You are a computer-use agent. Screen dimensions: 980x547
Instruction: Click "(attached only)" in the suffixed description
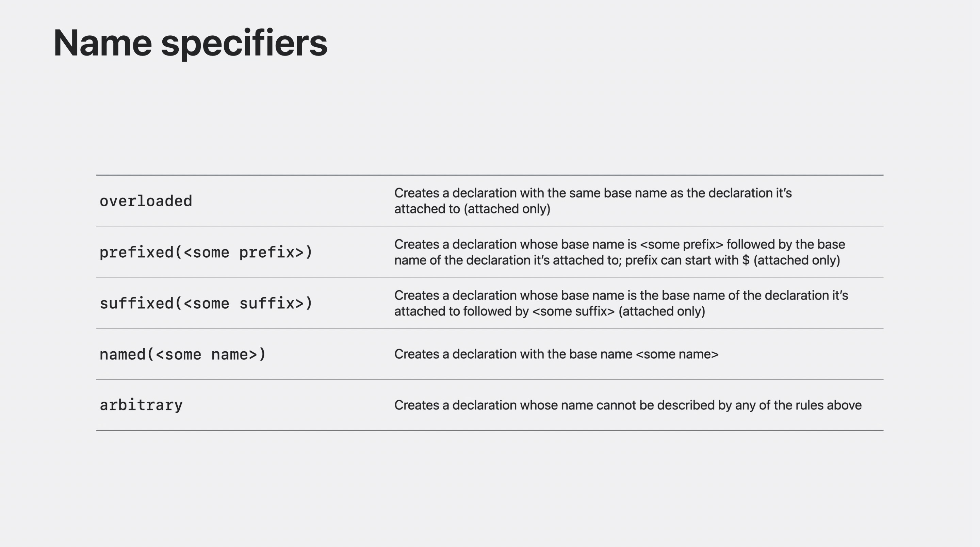(x=662, y=311)
